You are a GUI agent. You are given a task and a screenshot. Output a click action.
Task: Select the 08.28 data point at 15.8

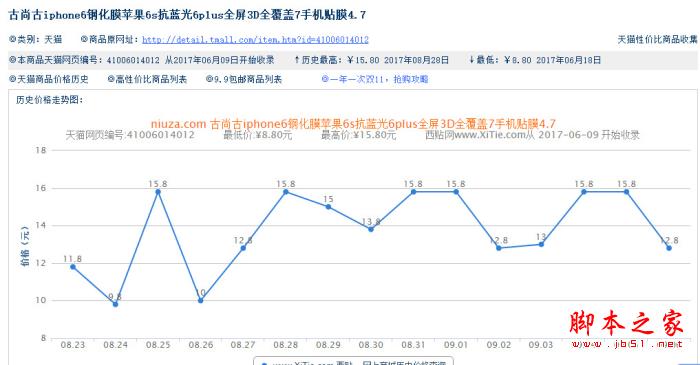(x=286, y=192)
